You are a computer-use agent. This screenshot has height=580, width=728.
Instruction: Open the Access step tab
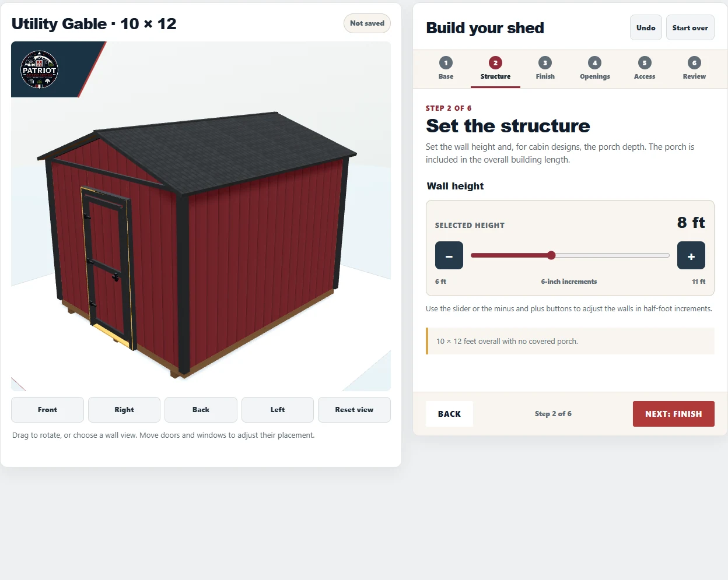645,69
